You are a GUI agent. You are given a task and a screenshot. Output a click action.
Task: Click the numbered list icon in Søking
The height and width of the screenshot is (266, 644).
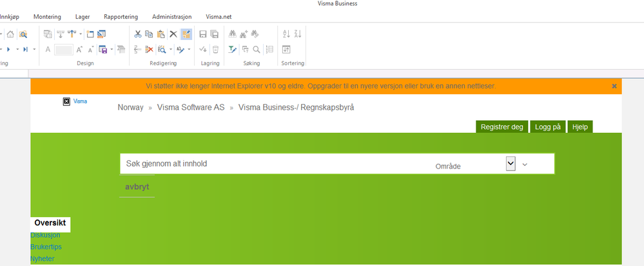269,49
